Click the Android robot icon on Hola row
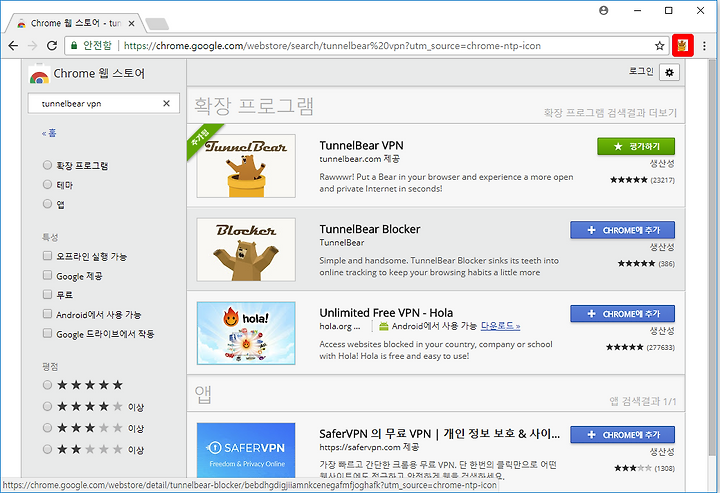The height and width of the screenshot is (493, 720). pos(384,326)
